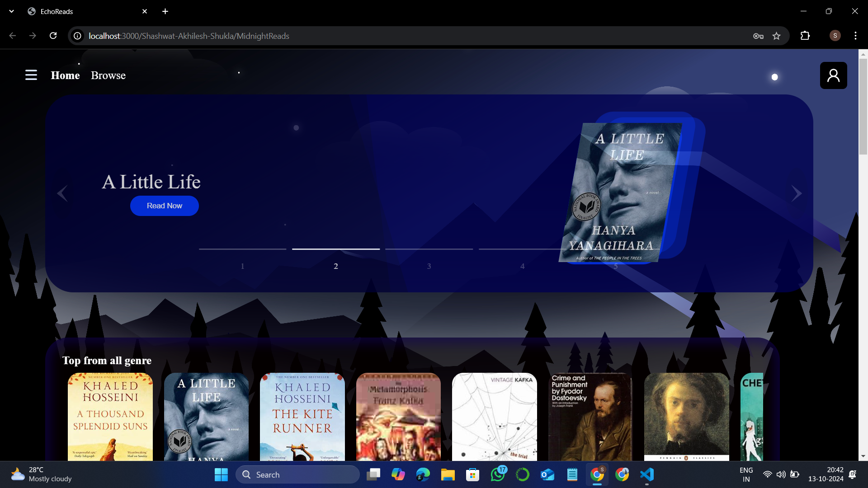Open the user profile icon
Viewport: 868px width, 488px height.
coord(833,75)
